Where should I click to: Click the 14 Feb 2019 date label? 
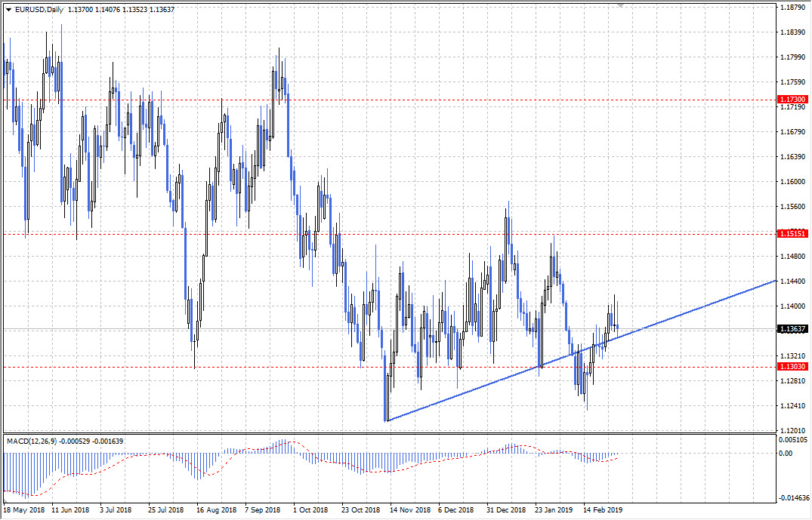pos(603,509)
